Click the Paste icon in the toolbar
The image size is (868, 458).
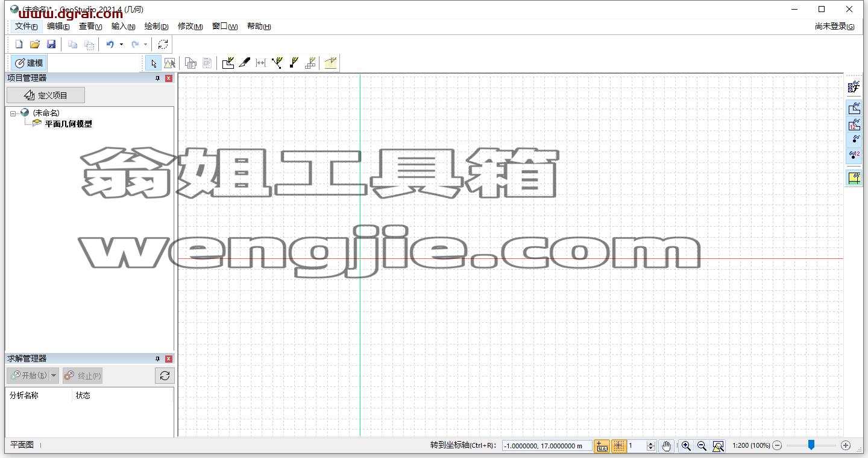pos(89,44)
